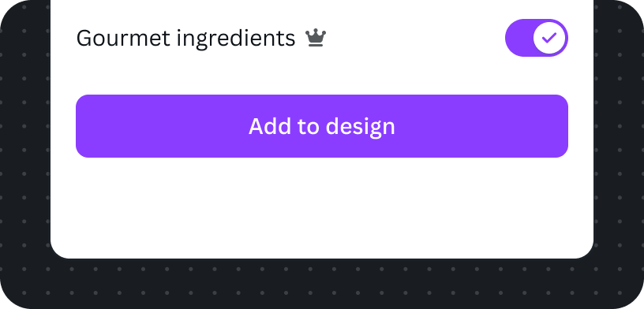This screenshot has width=644, height=309.
Task: Click the word ingredients in the label
Action: tap(236, 39)
